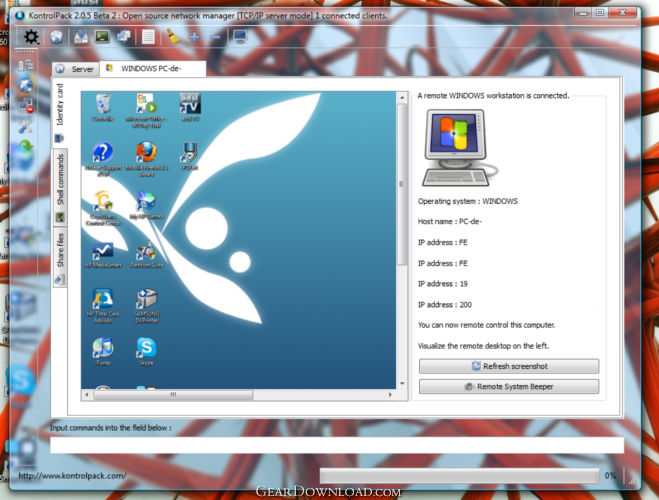This screenshot has height=500, width=659.
Task: Click the remote desktop horizontal scrollbar thumb
Action: click(173, 395)
